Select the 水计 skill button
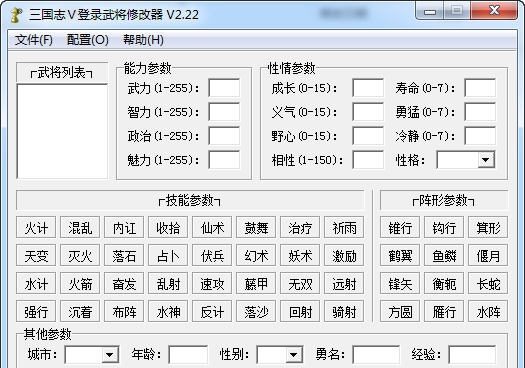This screenshot has height=368, width=525. point(36,284)
